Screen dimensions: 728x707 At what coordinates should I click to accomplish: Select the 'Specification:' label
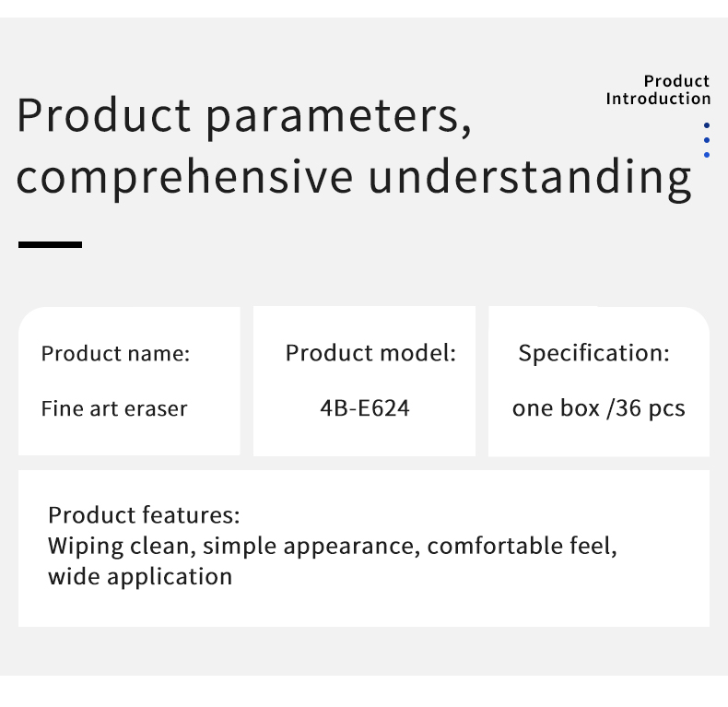594,353
